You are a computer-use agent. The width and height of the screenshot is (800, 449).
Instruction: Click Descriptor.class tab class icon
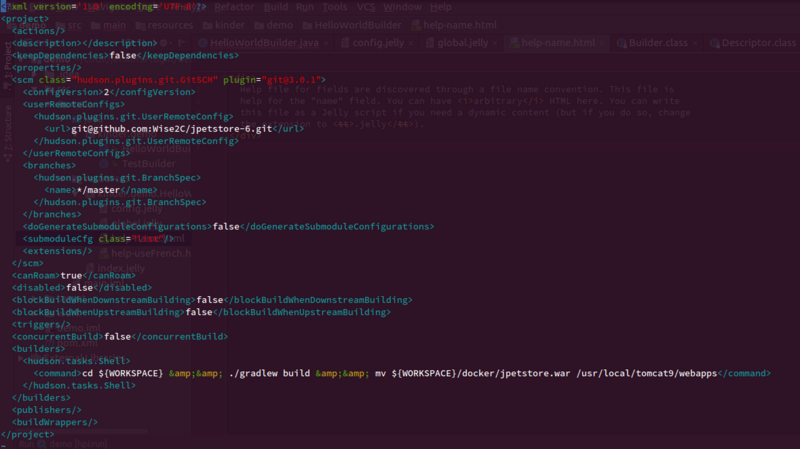pyautogui.click(x=715, y=43)
